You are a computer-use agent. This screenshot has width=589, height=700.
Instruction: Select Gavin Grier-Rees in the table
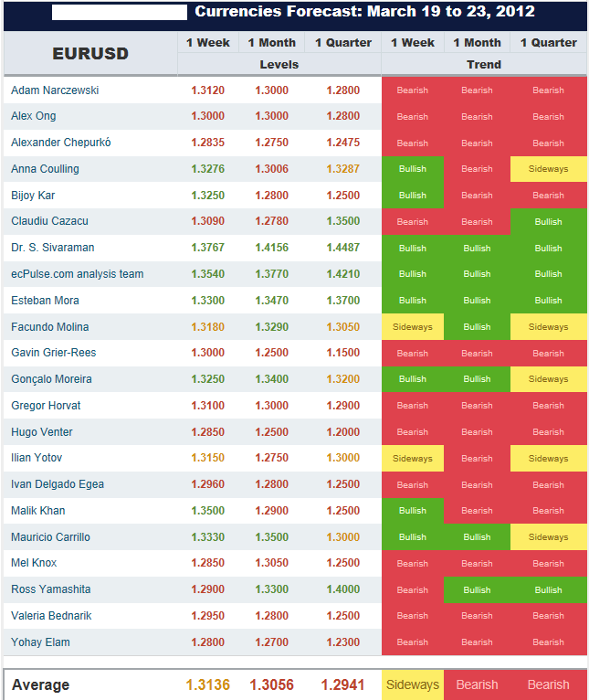pyautogui.click(x=54, y=353)
